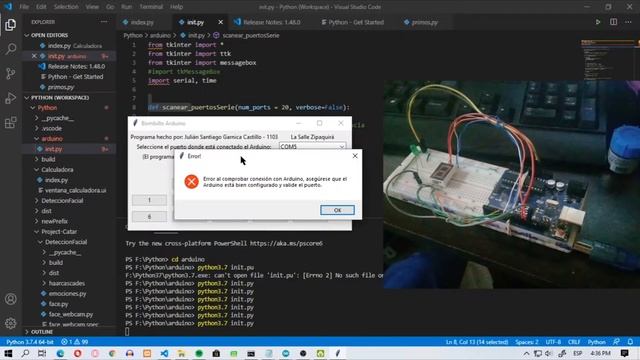Switch to the primos.py tab
Screen dimensions: 640x360
point(424,22)
